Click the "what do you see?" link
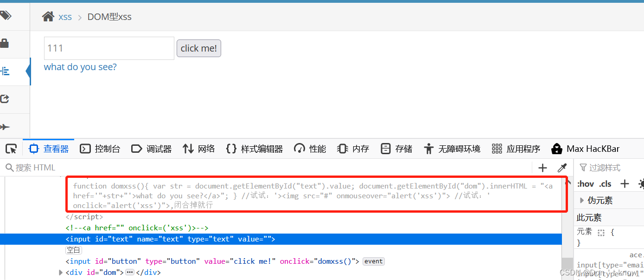Viewport: 644px width, 280px height. click(x=80, y=67)
